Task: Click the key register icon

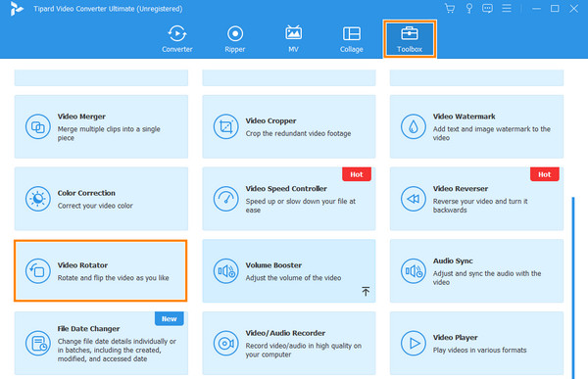Action: point(468,8)
